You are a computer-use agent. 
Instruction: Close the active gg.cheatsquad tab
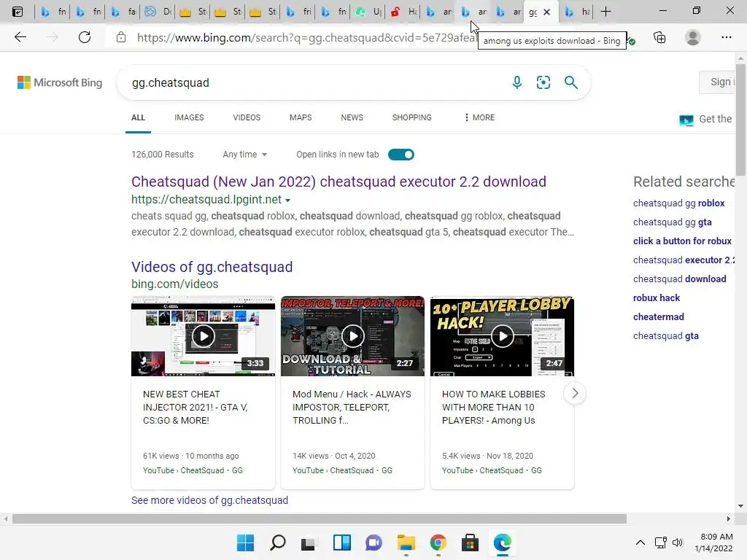[x=547, y=12]
